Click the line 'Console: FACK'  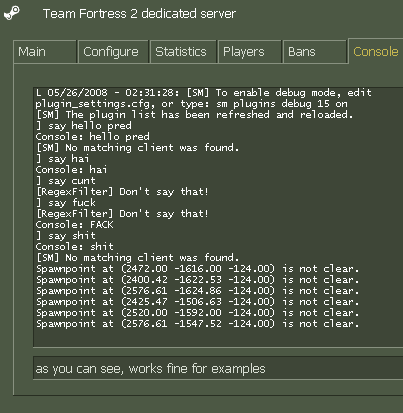[x=75, y=225]
